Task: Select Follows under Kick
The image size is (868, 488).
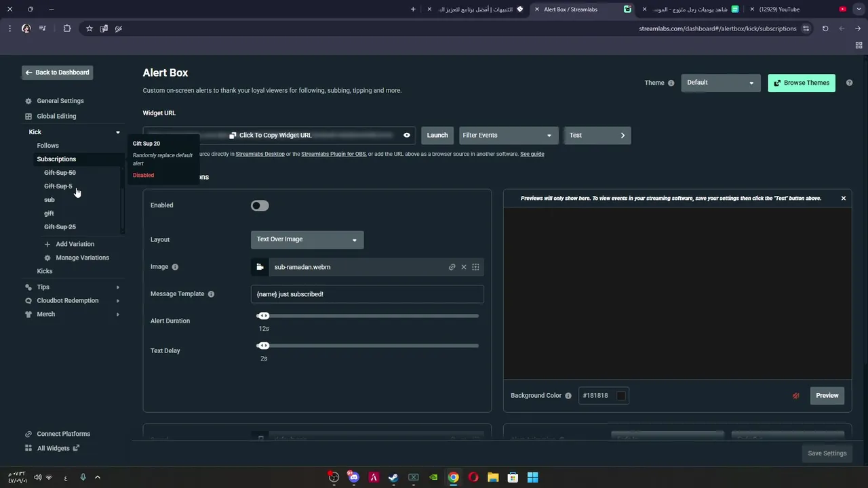Action: pos(48,146)
